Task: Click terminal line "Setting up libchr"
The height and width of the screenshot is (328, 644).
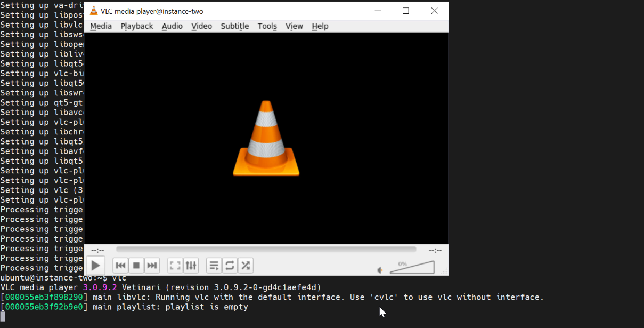Action: pyautogui.click(x=42, y=132)
